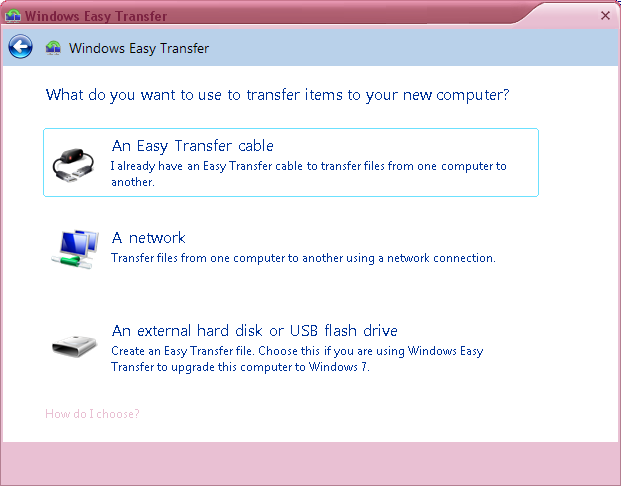Click the Easy Transfer icon in title bar
The image size is (621, 486).
(13, 16)
